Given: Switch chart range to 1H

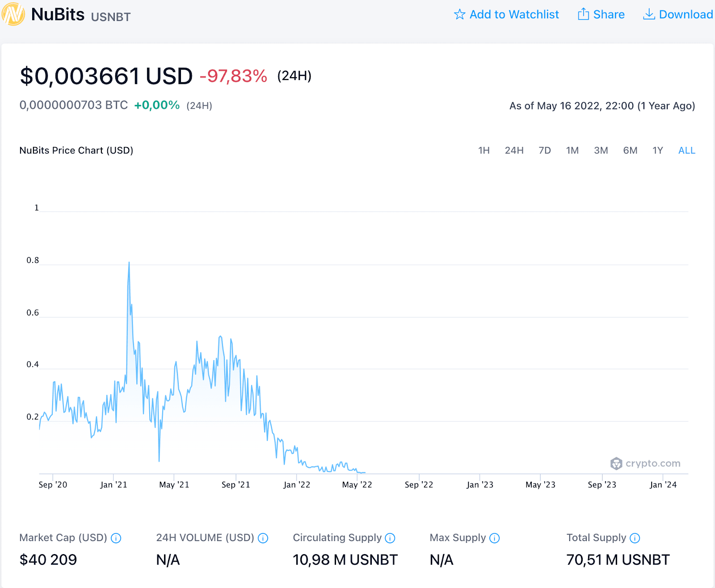Looking at the screenshot, I should (484, 151).
